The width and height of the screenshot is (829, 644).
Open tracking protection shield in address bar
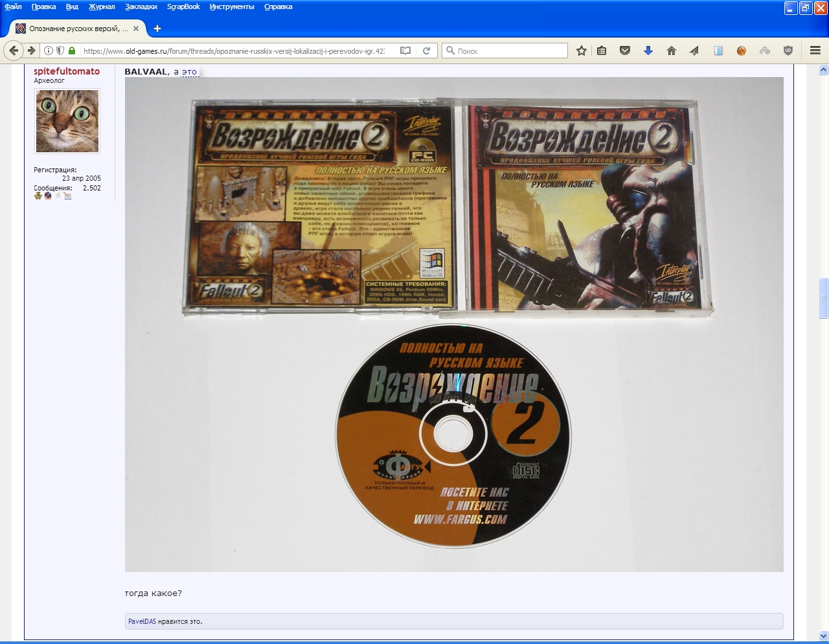[60, 51]
